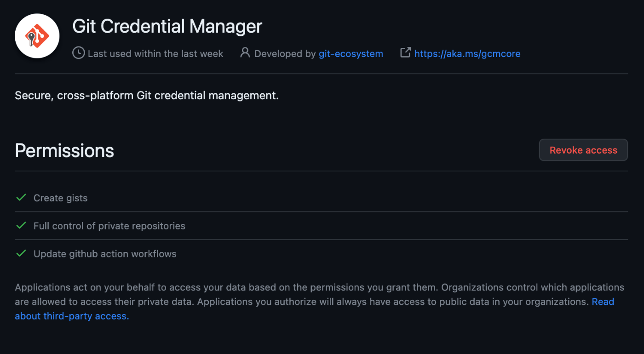Image resolution: width=644 pixels, height=354 pixels.
Task: Click the checkmark beside Full control of private repositories
Action: point(21,226)
